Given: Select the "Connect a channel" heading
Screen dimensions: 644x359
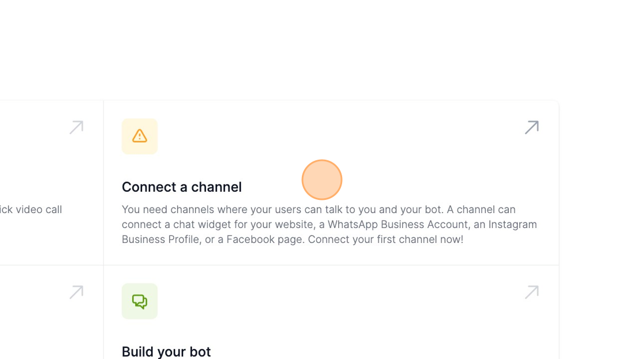Looking at the screenshot, I should [182, 187].
